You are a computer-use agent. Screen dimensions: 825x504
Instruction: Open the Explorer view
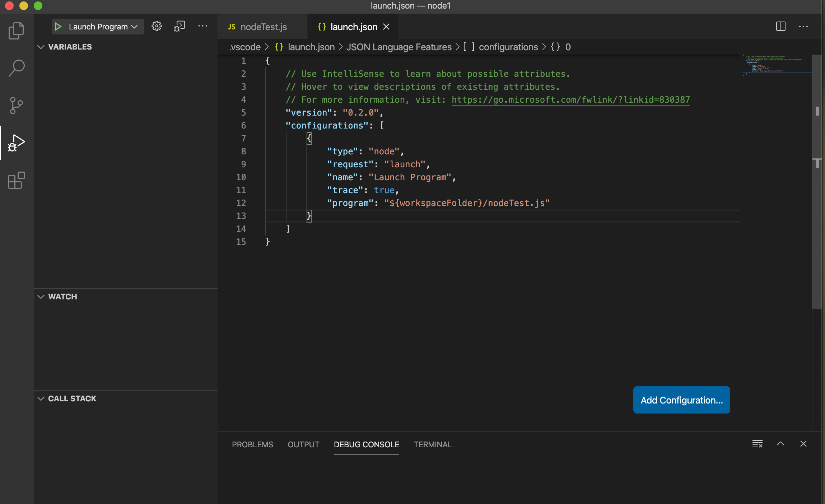coord(16,31)
